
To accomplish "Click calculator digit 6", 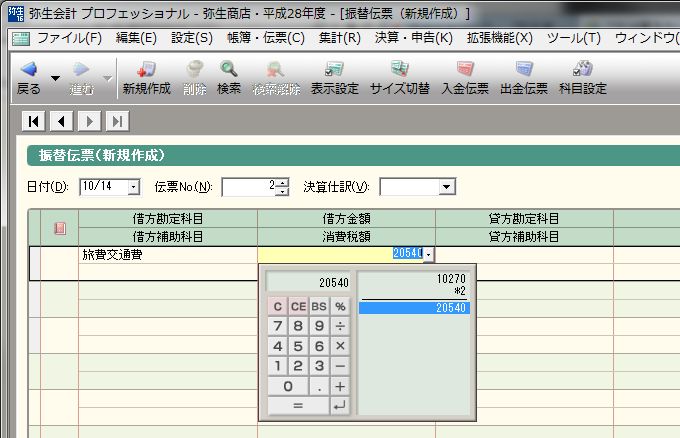I will (x=319, y=346).
